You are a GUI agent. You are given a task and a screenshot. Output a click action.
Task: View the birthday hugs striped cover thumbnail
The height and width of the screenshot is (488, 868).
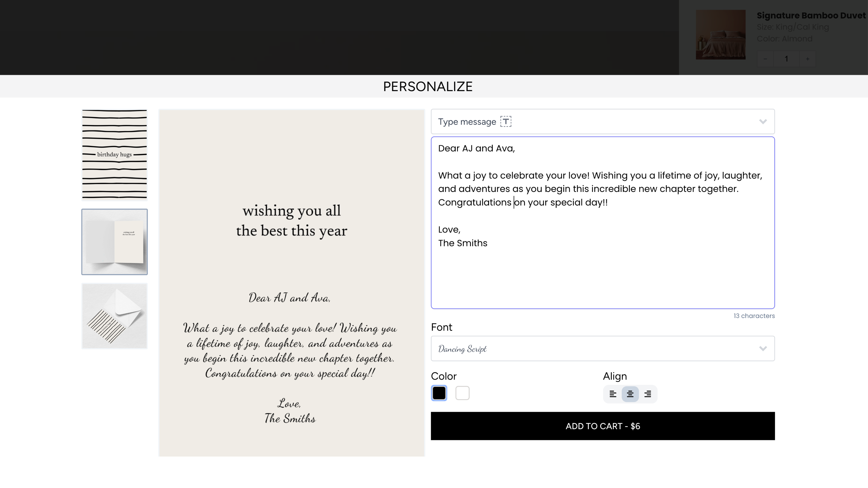(x=114, y=155)
